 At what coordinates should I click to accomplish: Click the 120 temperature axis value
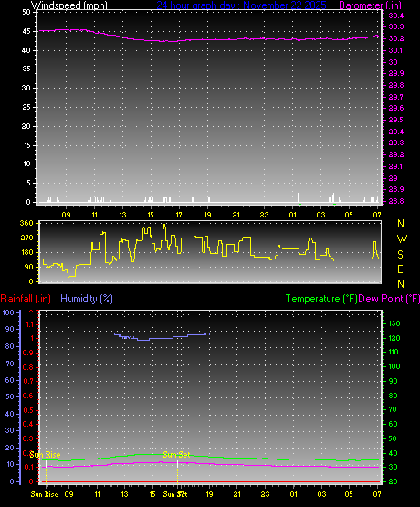click(394, 338)
